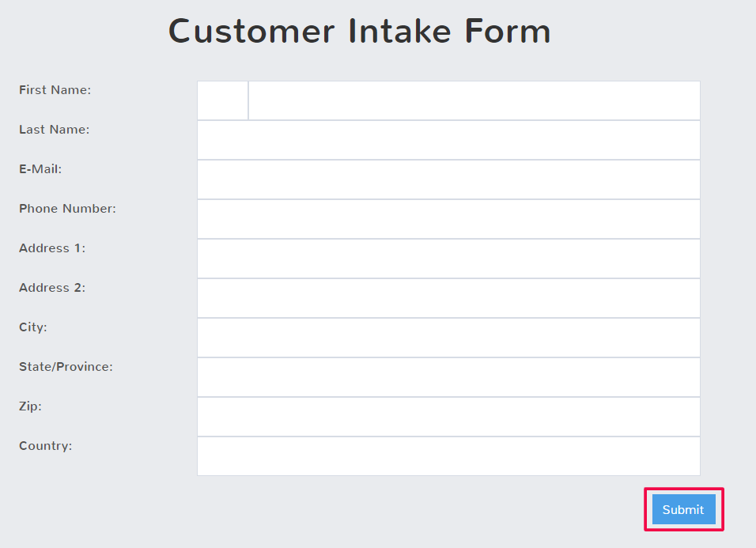Click the 'Address 2:' text label

52,288
